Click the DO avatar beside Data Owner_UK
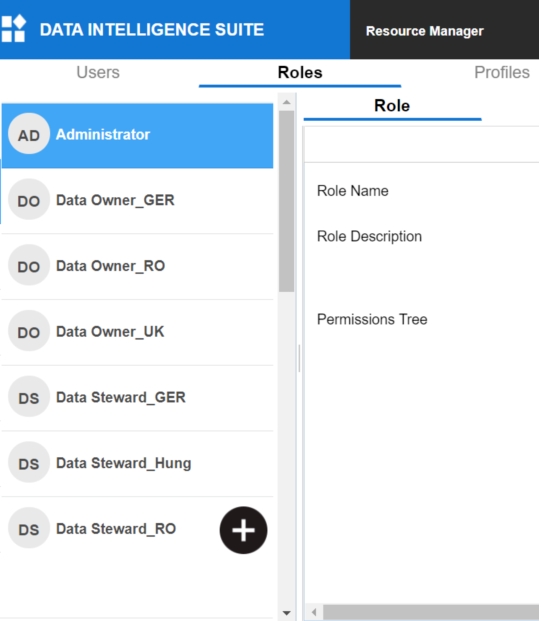541x621 pixels. (x=29, y=331)
